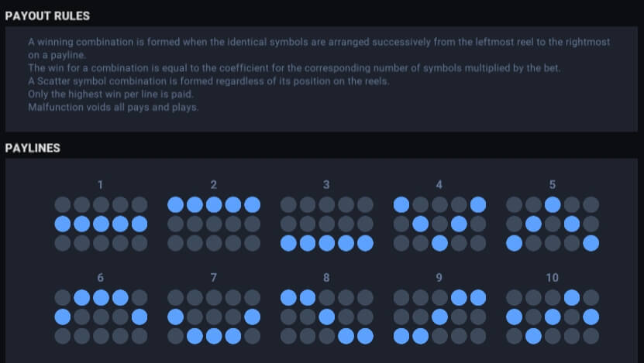Click the payline number 10 label

pos(553,278)
